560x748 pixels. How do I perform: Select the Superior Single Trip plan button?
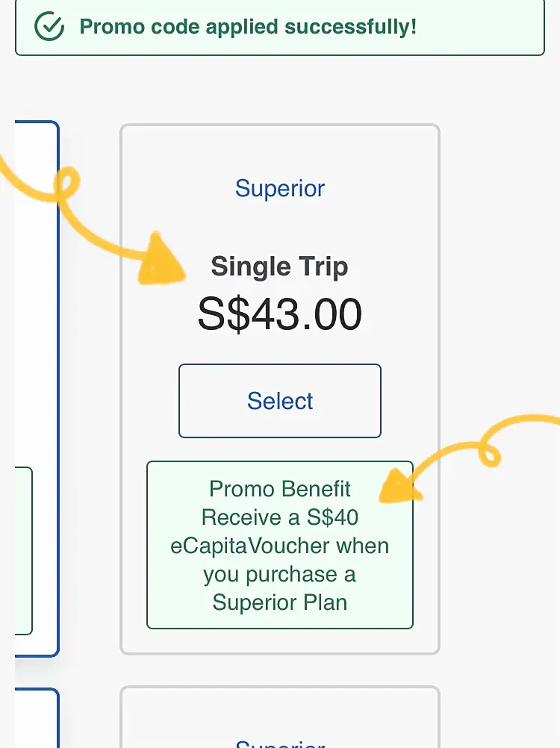pos(280,401)
